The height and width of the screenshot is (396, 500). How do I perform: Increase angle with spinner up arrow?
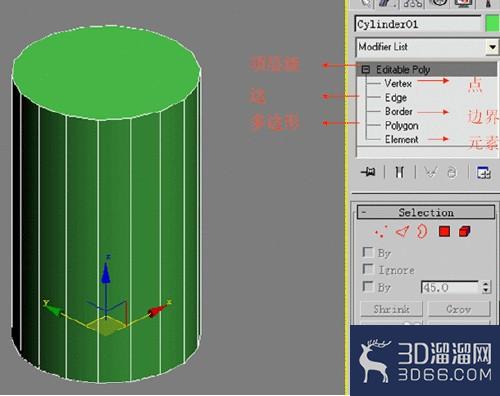click(x=486, y=284)
